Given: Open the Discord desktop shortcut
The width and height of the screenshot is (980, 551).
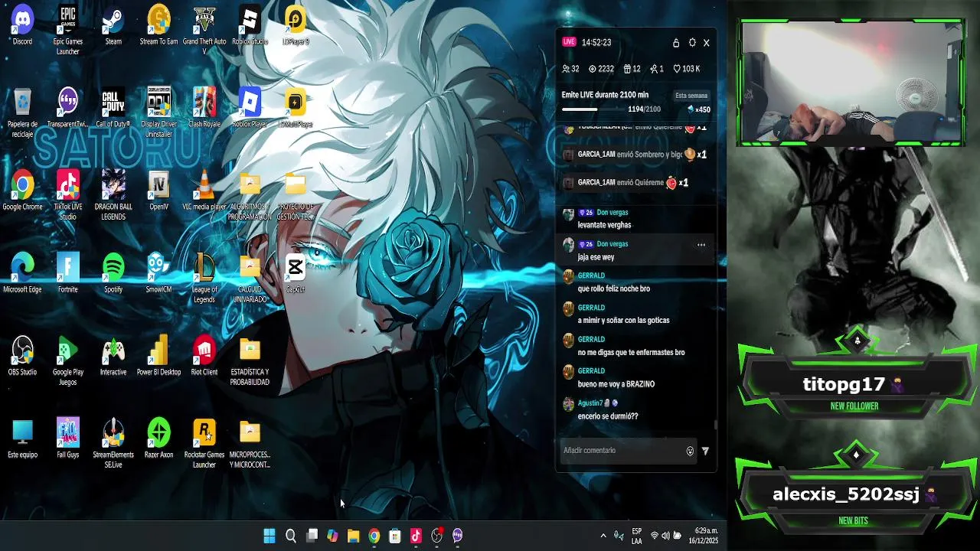Looking at the screenshot, I should pyautogui.click(x=22, y=26).
